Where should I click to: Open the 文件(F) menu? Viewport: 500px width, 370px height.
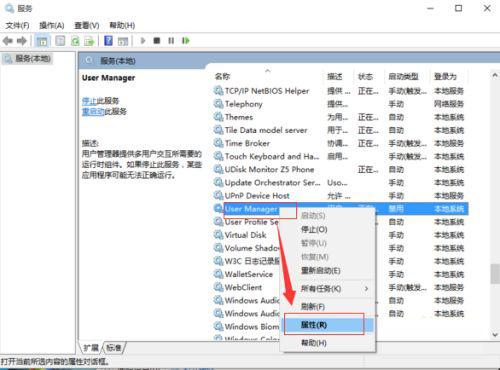[17, 25]
